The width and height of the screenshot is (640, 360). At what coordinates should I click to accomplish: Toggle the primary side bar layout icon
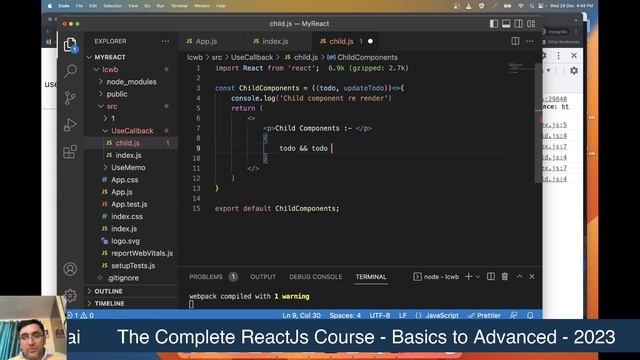pos(493,24)
